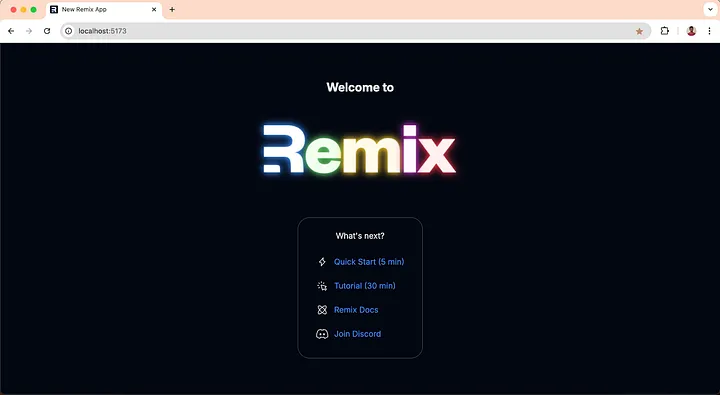Screen dimensions: 720x395
Task: Open the user profile avatar
Action: tap(691, 31)
